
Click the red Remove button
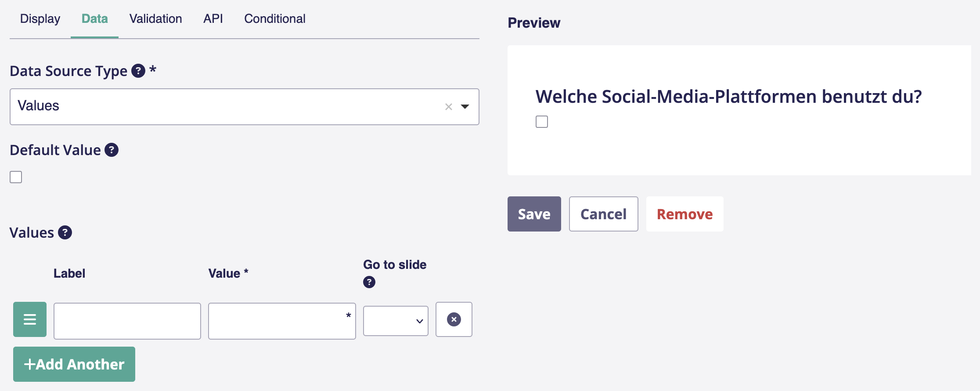685,214
